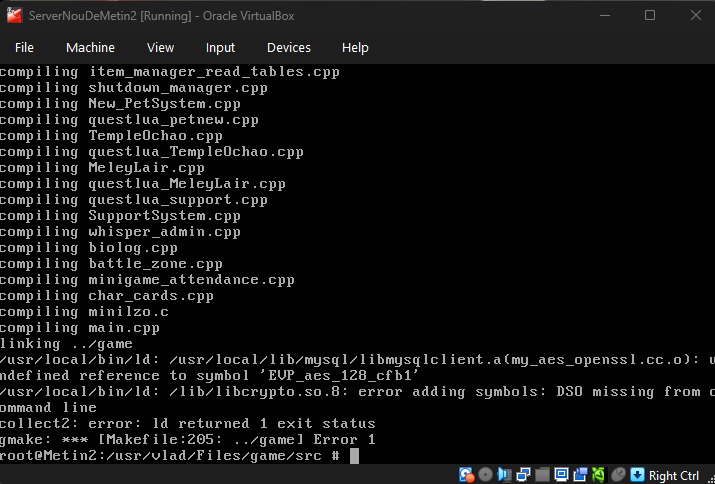
Task: Open the Input menu
Action: point(220,47)
